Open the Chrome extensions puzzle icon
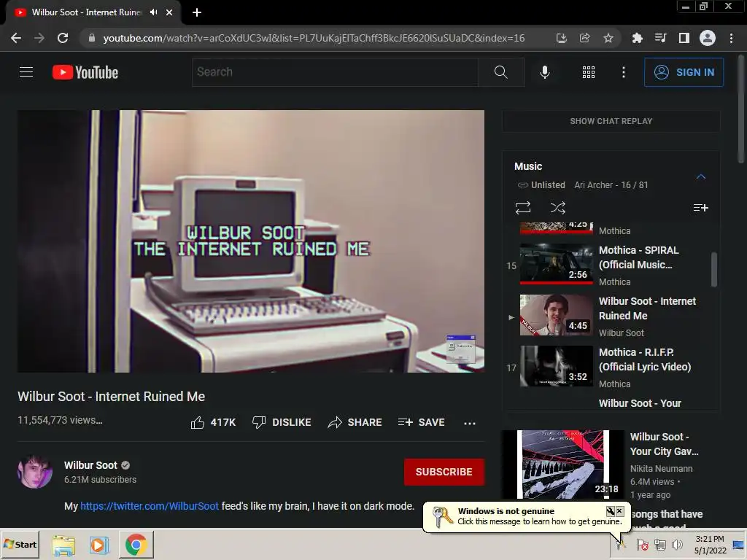Viewport: 747px width, 560px height. (x=637, y=38)
